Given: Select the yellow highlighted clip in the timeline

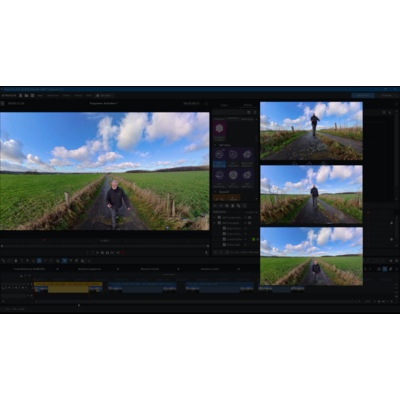Looking at the screenshot, I should click(68, 288).
